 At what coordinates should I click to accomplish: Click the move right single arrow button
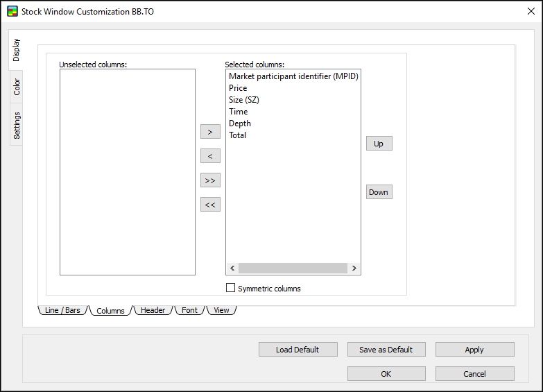point(210,132)
